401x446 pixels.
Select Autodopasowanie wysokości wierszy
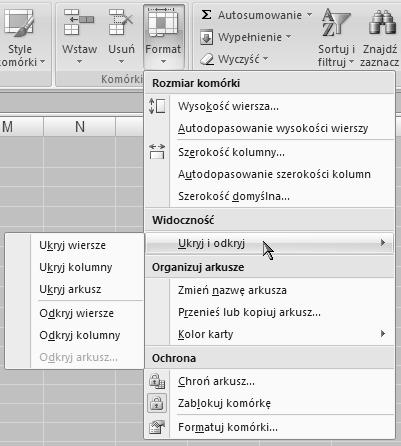tap(273, 128)
